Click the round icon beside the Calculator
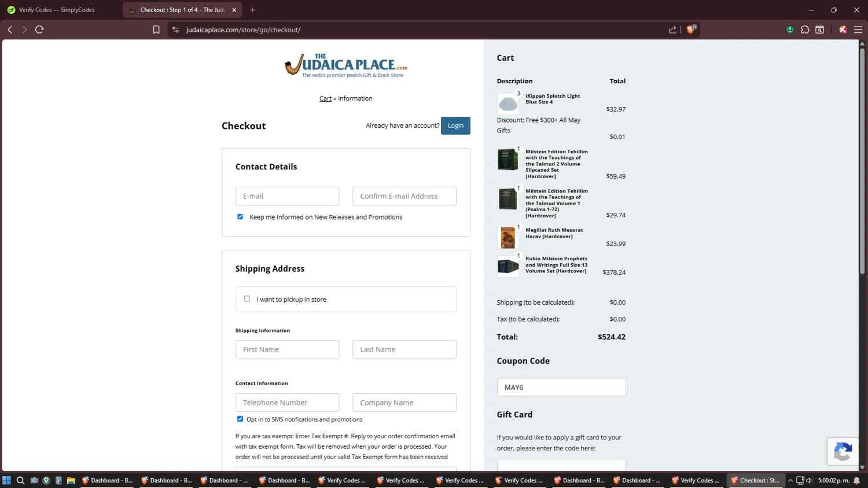The height and width of the screenshot is (488, 868). point(46,480)
